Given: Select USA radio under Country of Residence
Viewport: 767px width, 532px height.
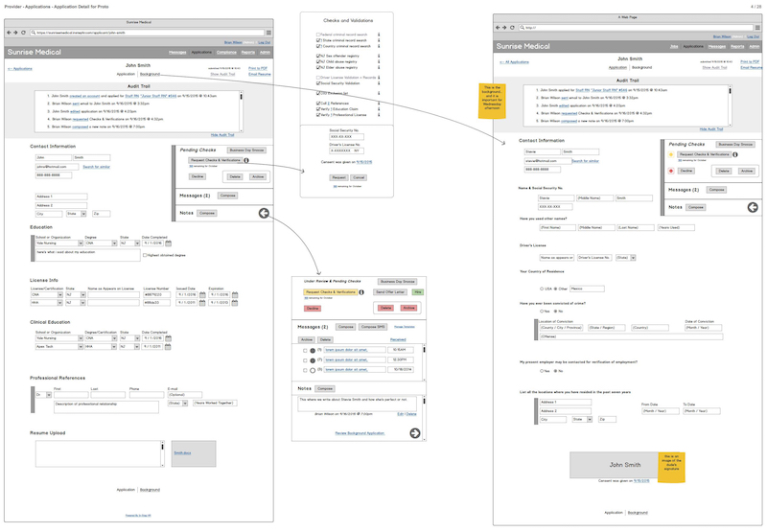Looking at the screenshot, I should (542, 289).
